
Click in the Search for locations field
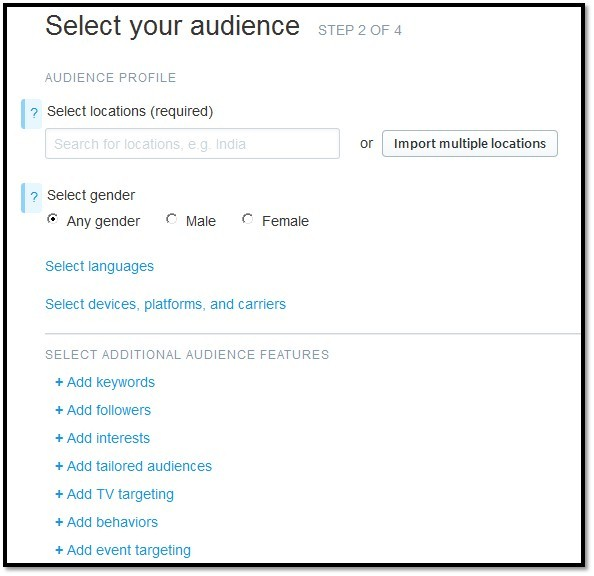pyautogui.click(x=192, y=144)
